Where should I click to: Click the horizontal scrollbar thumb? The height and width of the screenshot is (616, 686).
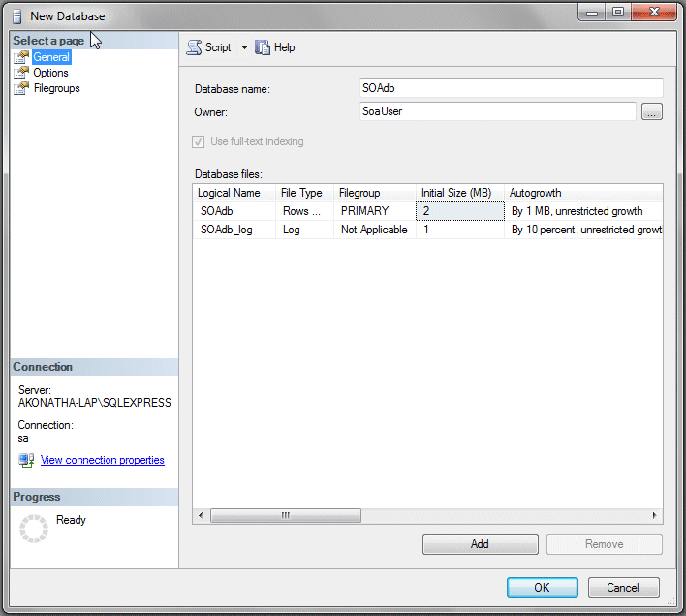tap(286, 516)
